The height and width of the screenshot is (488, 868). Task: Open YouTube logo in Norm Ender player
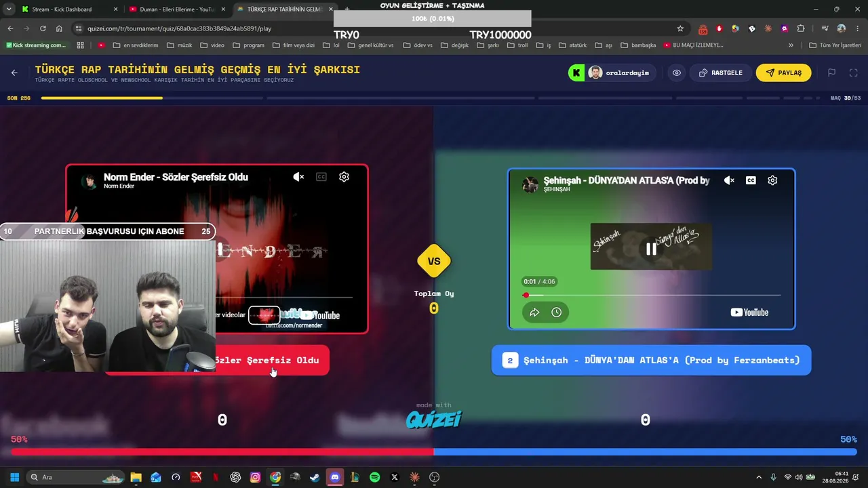click(x=321, y=315)
